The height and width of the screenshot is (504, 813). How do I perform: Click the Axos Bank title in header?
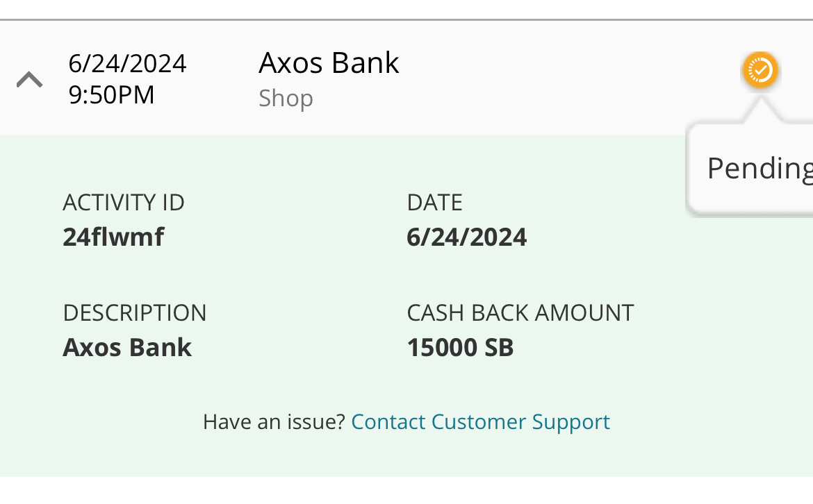pos(329,63)
